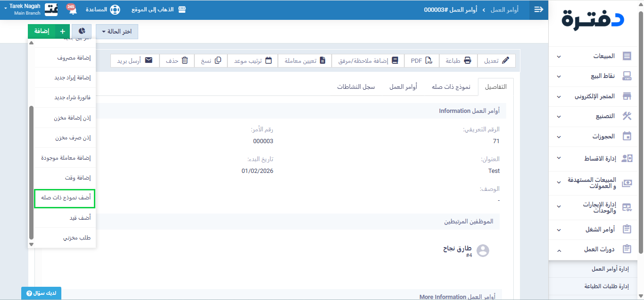Print the work order using طباعة
This screenshot has width=644, height=300.
tap(458, 60)
